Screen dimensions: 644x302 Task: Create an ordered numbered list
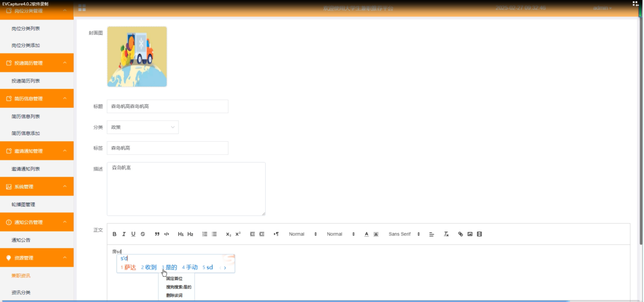tap(205, 234)
